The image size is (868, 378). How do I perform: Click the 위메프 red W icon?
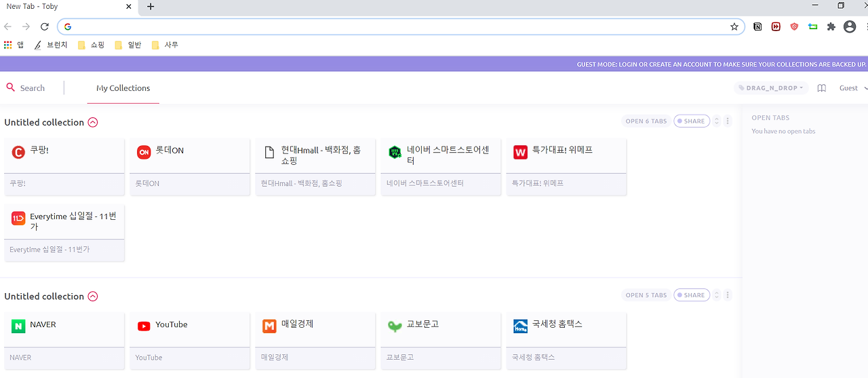(x=520, y=152)
